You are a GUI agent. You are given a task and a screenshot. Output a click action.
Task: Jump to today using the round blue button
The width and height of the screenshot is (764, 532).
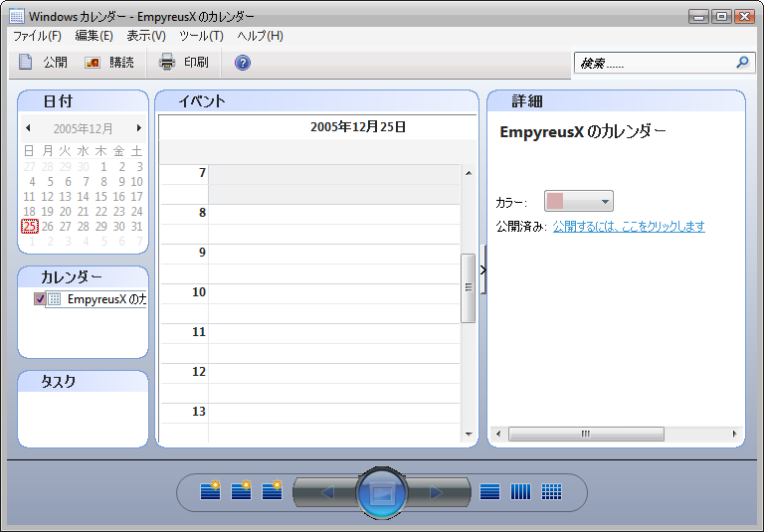[x=382, y=492]
